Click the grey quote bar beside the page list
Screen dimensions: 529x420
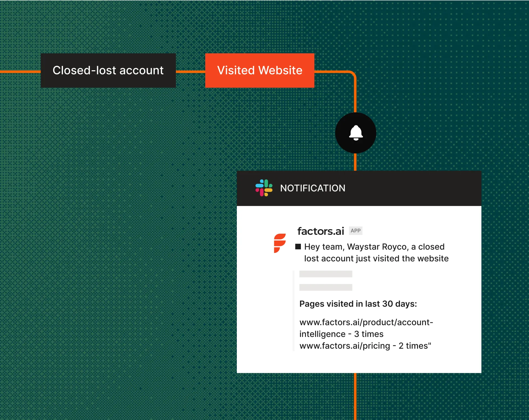pos(294,311)
